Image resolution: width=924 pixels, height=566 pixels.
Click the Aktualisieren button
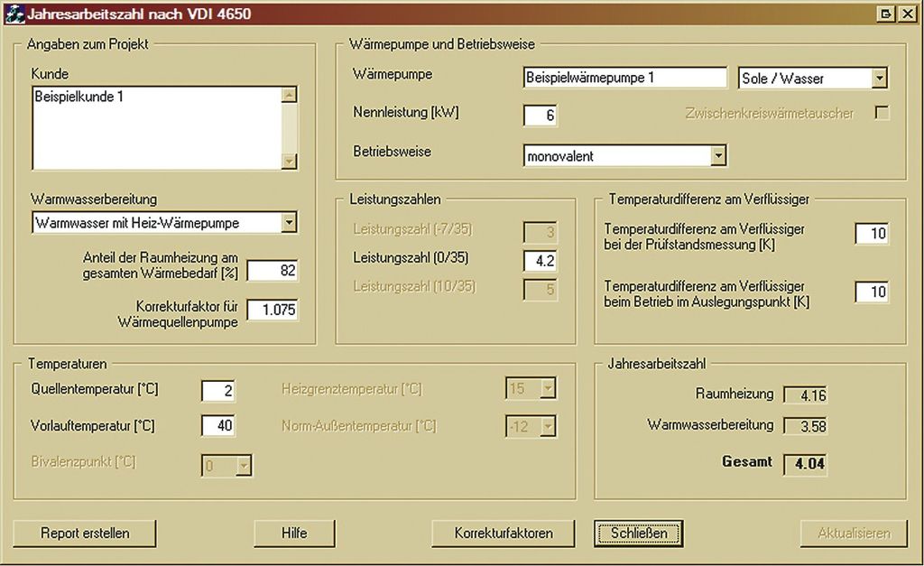click(x=854, y=533)
